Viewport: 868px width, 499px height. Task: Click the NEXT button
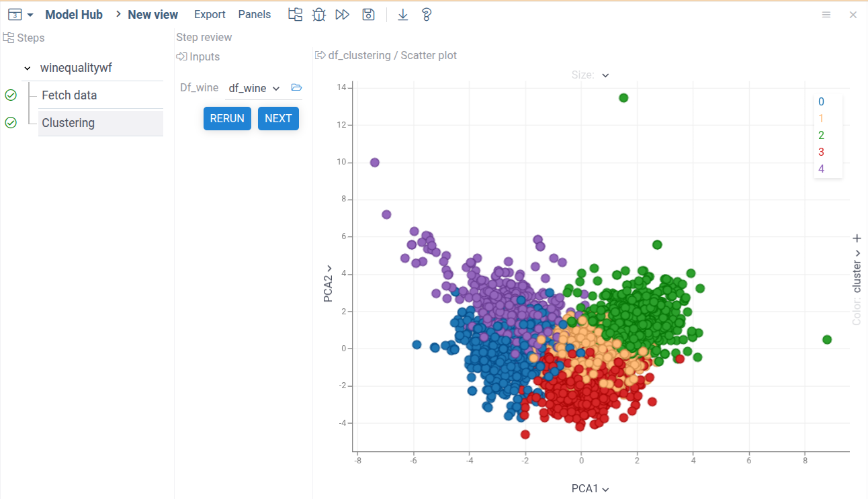coord(278,118)
